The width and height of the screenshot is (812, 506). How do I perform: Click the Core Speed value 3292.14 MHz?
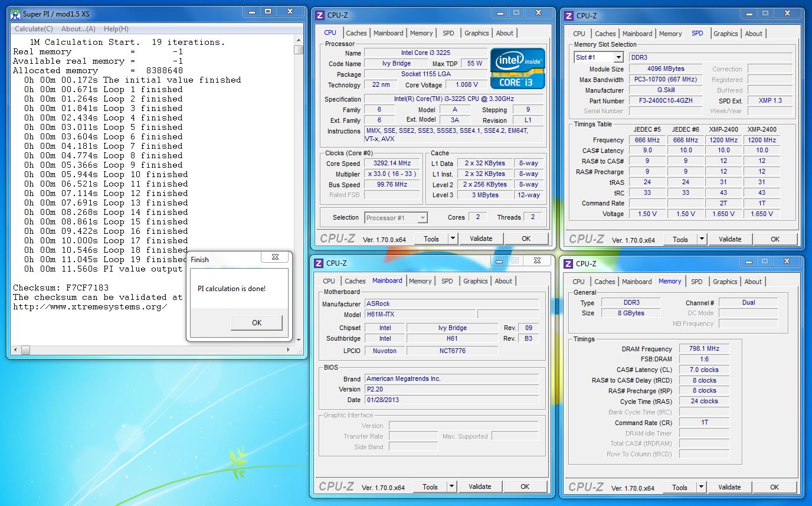(x=392, y=164)
